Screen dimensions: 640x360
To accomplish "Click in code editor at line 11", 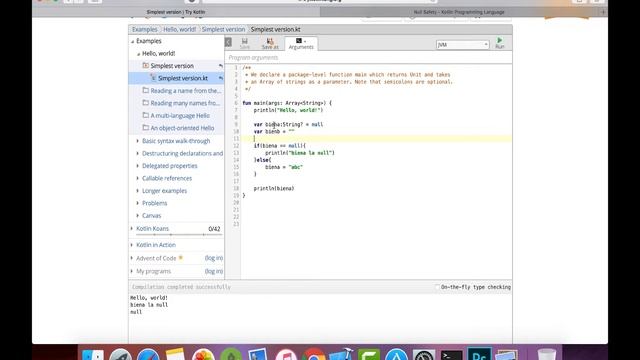I will 376,139.
